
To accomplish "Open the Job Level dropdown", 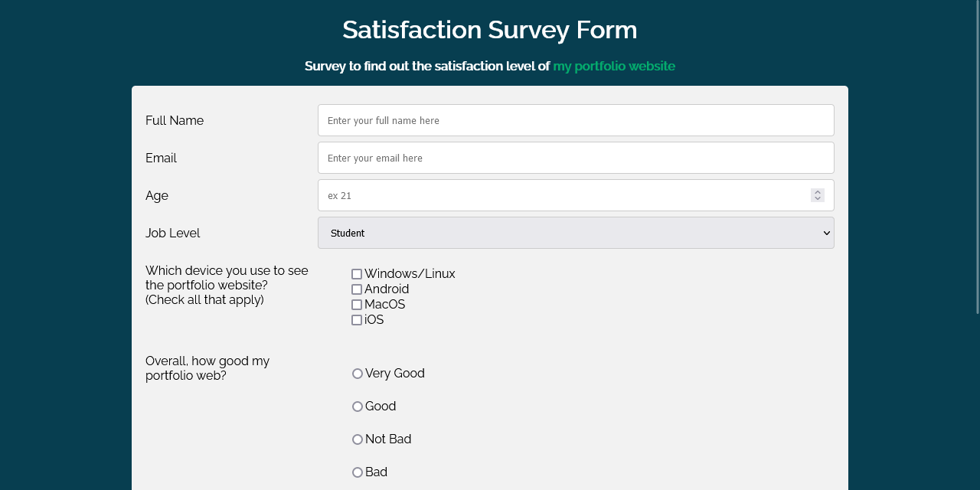I will click(576, 233).
